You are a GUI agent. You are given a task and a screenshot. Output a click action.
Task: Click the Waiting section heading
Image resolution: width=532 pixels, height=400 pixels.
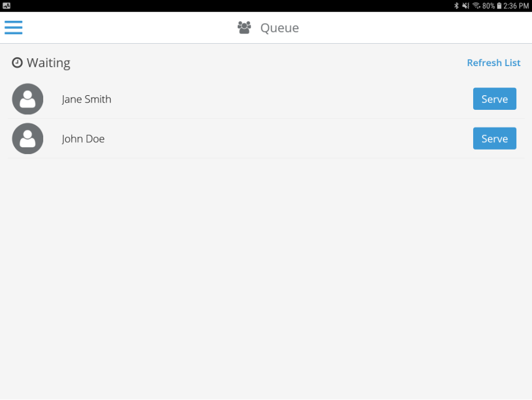(49, 63)
